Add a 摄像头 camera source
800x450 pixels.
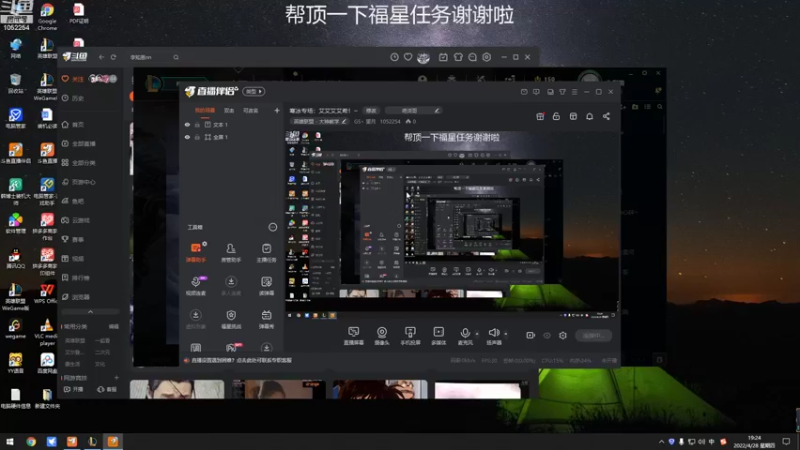(x=382, y=336)
